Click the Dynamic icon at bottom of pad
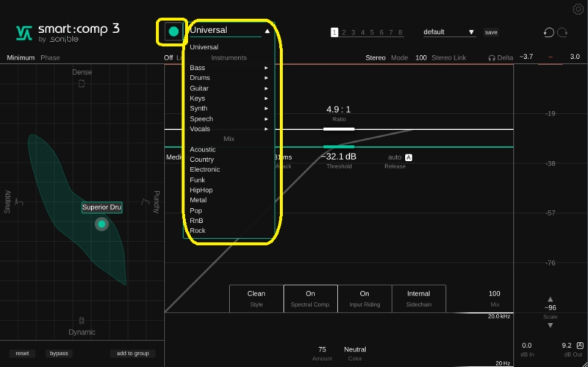Viewport: 588px width, 367px height. [82, 321]
